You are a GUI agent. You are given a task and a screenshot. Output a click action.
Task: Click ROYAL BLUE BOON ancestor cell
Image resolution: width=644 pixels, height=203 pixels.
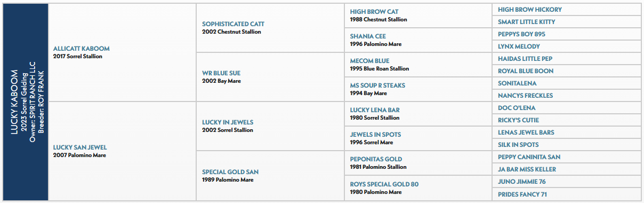tap(566, 71)
